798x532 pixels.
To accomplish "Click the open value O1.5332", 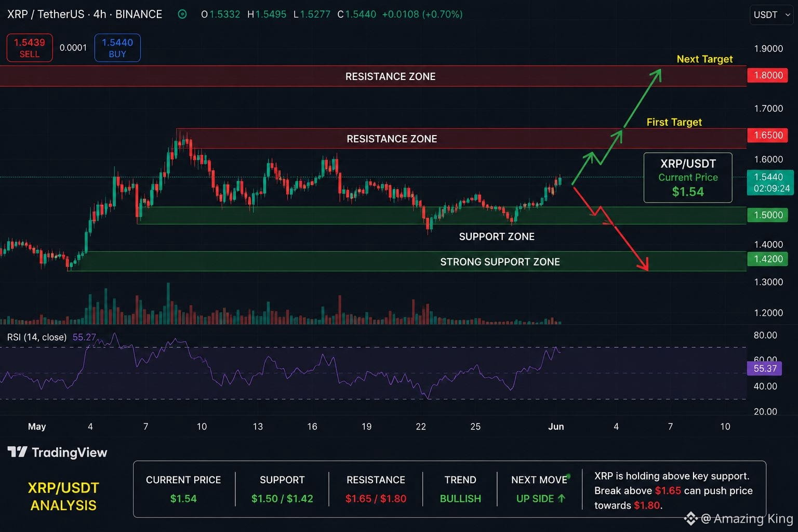I will point(221,15).
